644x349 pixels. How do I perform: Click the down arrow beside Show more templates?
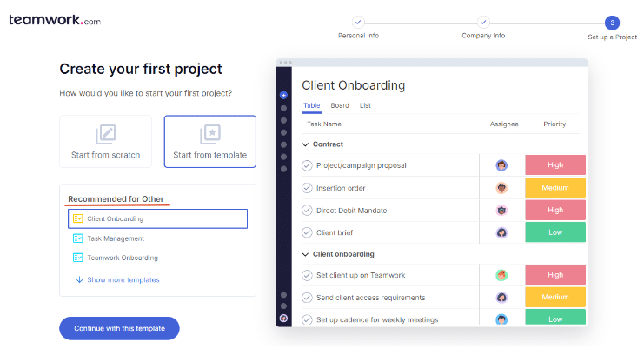pos(79,280)
